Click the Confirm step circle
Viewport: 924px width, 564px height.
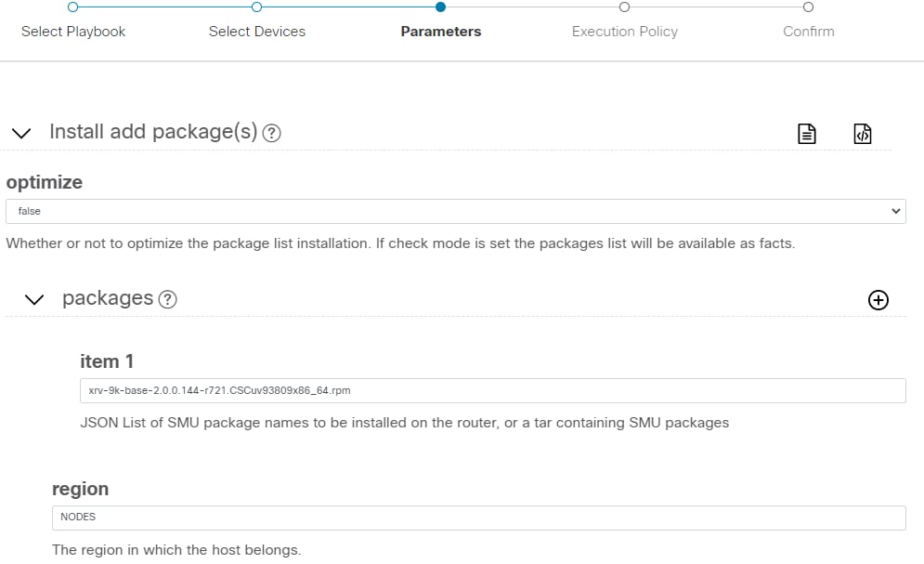[808, 7]
